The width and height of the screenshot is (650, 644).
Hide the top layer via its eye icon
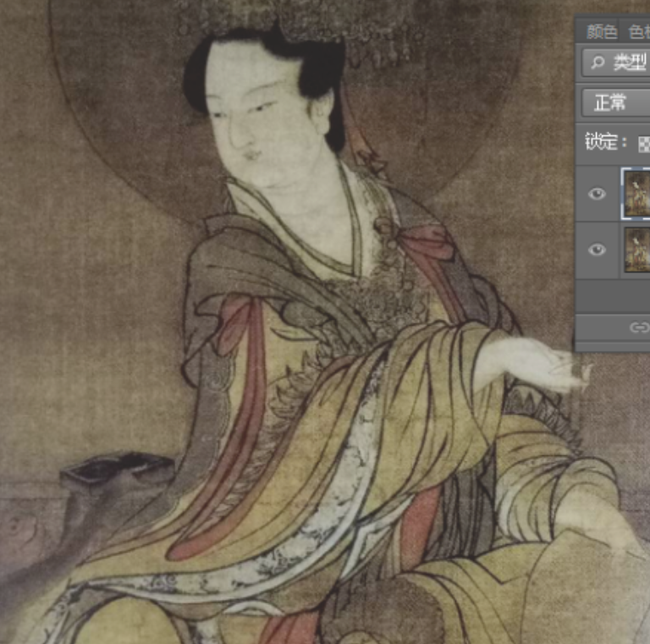point(598,194)
